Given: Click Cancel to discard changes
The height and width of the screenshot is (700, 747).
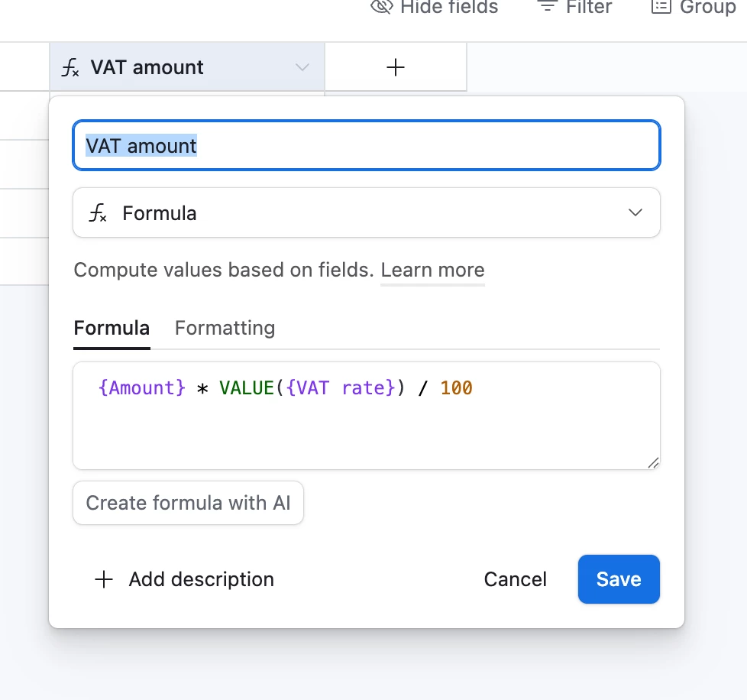Looking at the screenshot, I should [515, 579].
